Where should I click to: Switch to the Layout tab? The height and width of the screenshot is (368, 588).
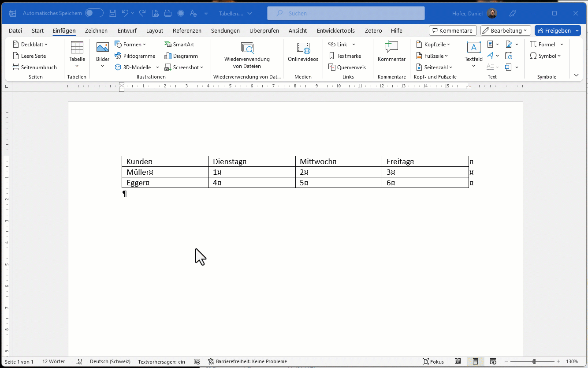155,30
